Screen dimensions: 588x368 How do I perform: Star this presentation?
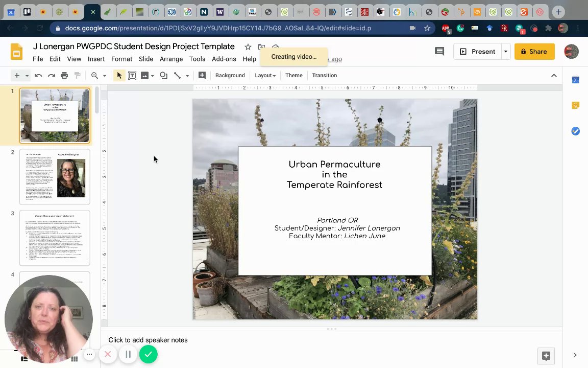coord(248,47)
